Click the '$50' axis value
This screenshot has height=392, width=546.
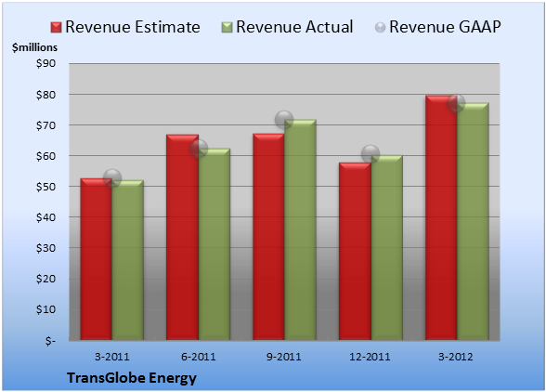(x=45, y=187)
